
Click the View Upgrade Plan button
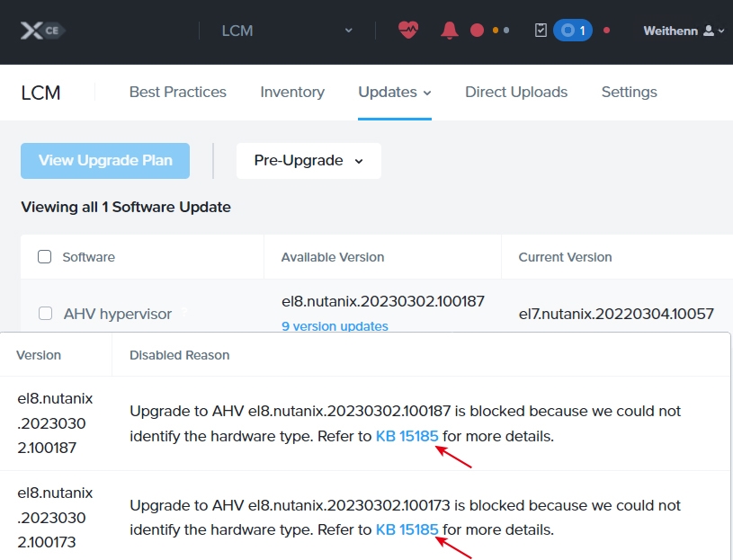coord(105,161)
